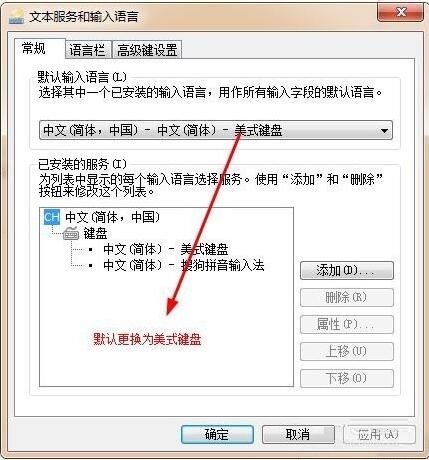This screenshot has width=429, height=460.
Task: Select the 键盘 node in the tree
Action: click(95, 233)
